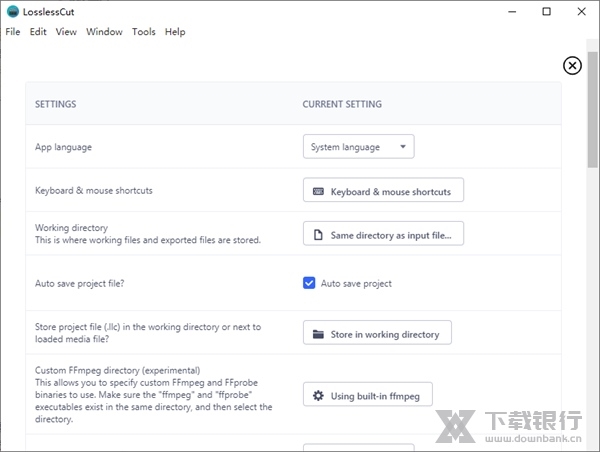Click the gear icon for built-in ffmpeg
This screenshot has height=452, width=600.
(x=318, y=396)
